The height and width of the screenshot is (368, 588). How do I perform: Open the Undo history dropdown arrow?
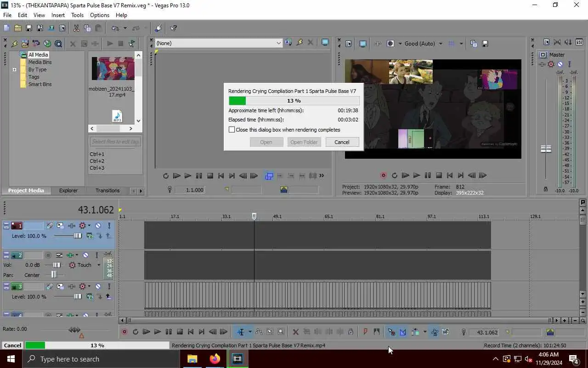[x=124, y=28]
